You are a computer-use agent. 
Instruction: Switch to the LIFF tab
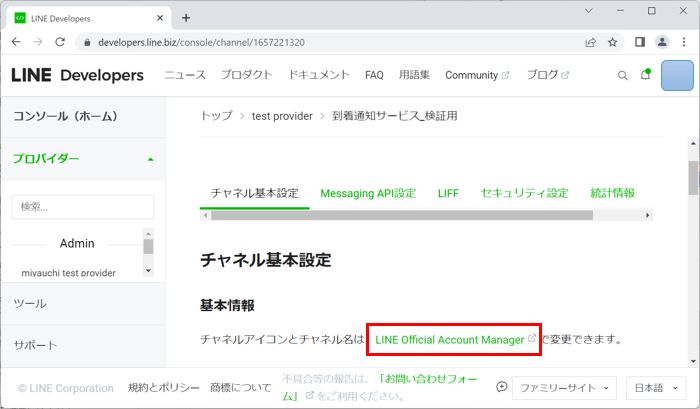pyautogui.click(x=448, y=193)
